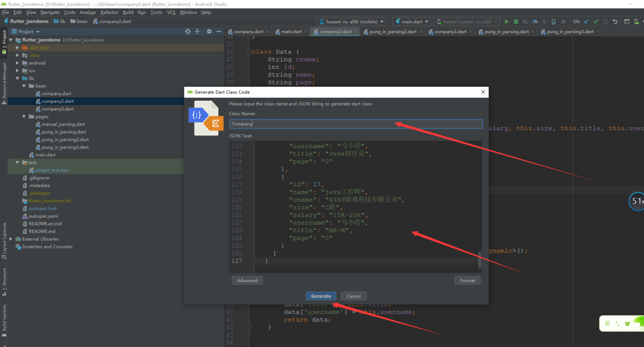Run the app with the green play icon

click(x=506, y=22)
